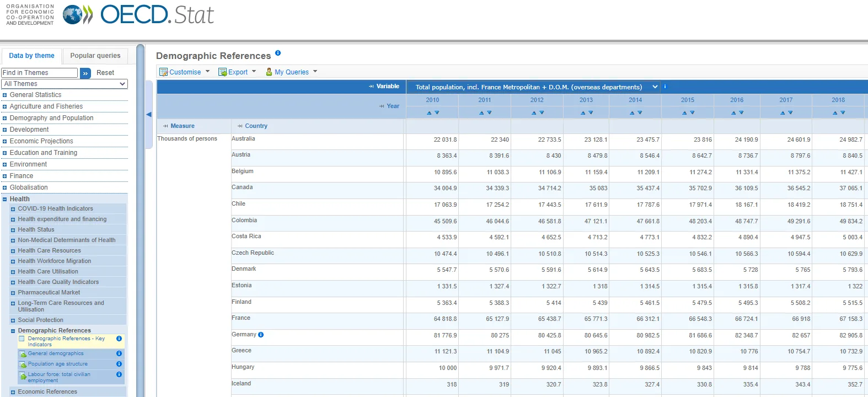Select Health Care Utilisation item

click(48, 272)
